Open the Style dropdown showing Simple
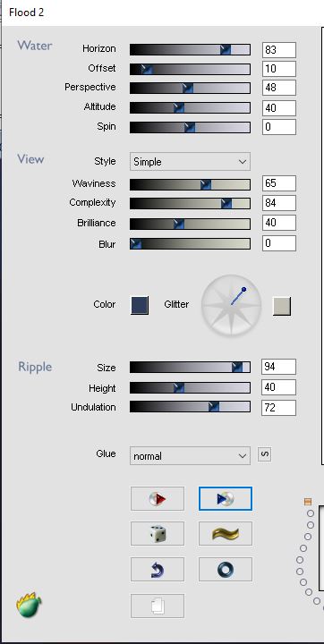The width and height of the screenshot is (324, 644). tap(190, 161)
